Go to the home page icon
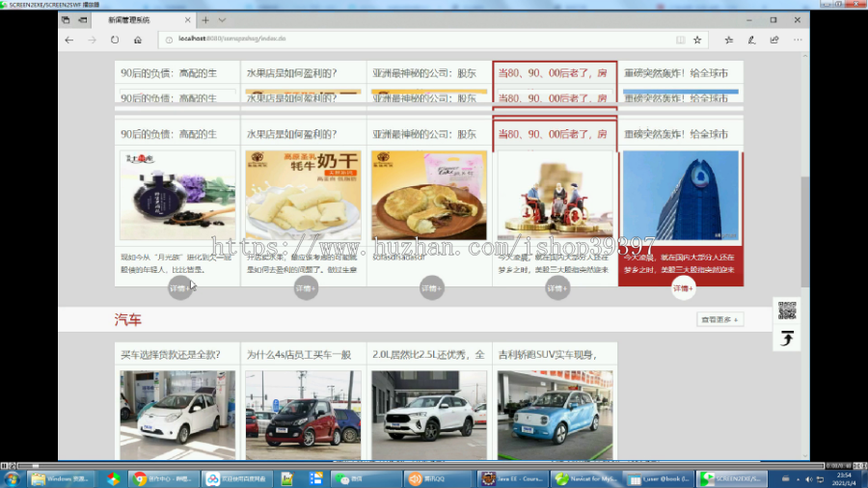The width and height of the screenshot is (868, 488). point(138,40)
